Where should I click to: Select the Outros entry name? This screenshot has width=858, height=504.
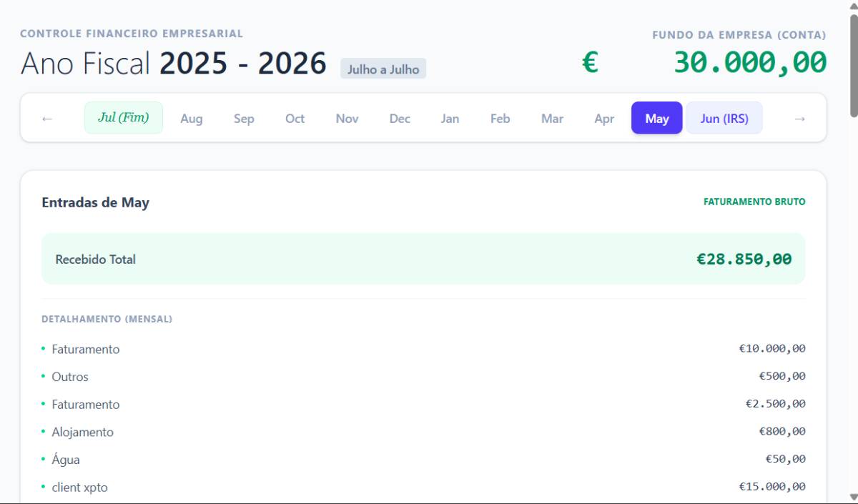[70, 377]
